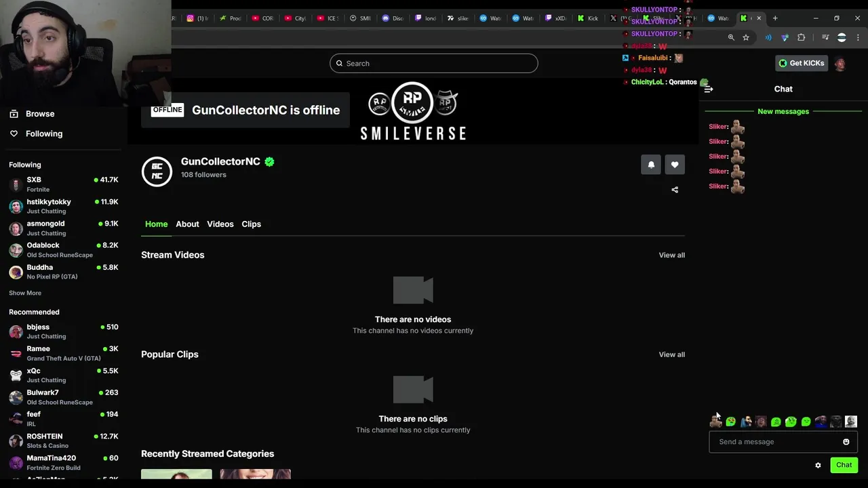Open recommended channel bbjess
Viewport: 868px width, 488px height.
click(x=64, y=331)
